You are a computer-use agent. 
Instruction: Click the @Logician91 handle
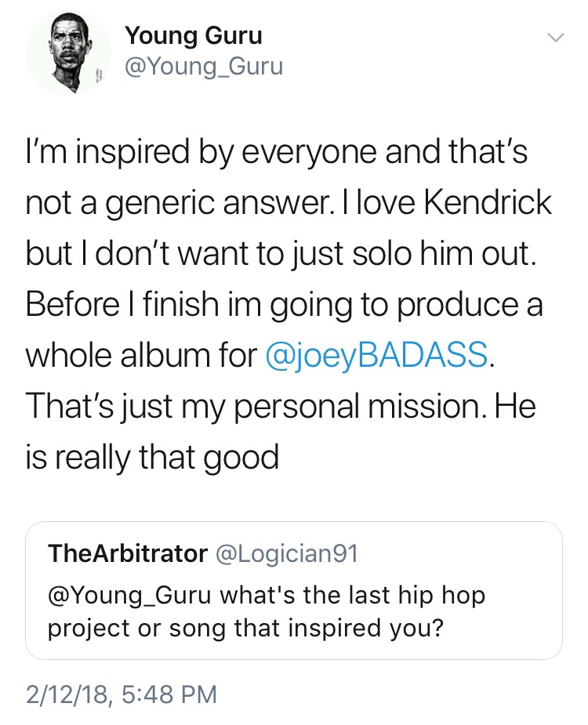coord(286,554)
